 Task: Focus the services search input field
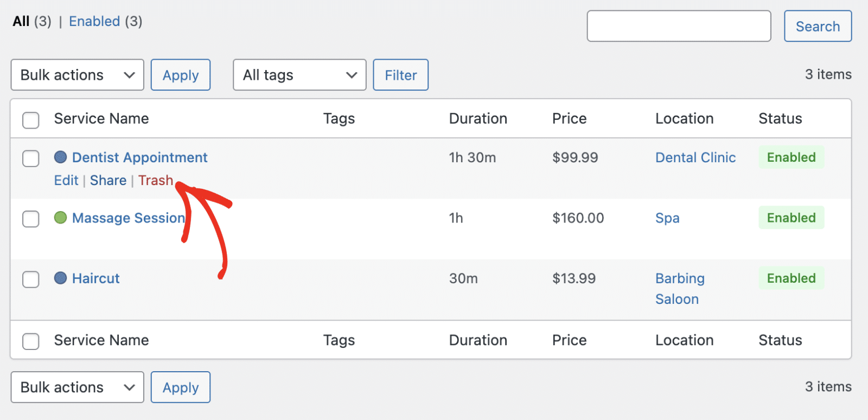tap(679, 26)
